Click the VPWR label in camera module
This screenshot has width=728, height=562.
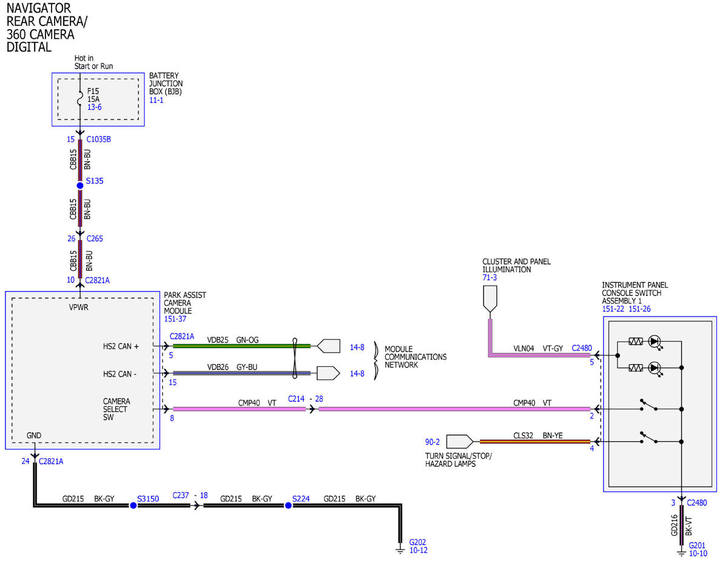point(79,307)
